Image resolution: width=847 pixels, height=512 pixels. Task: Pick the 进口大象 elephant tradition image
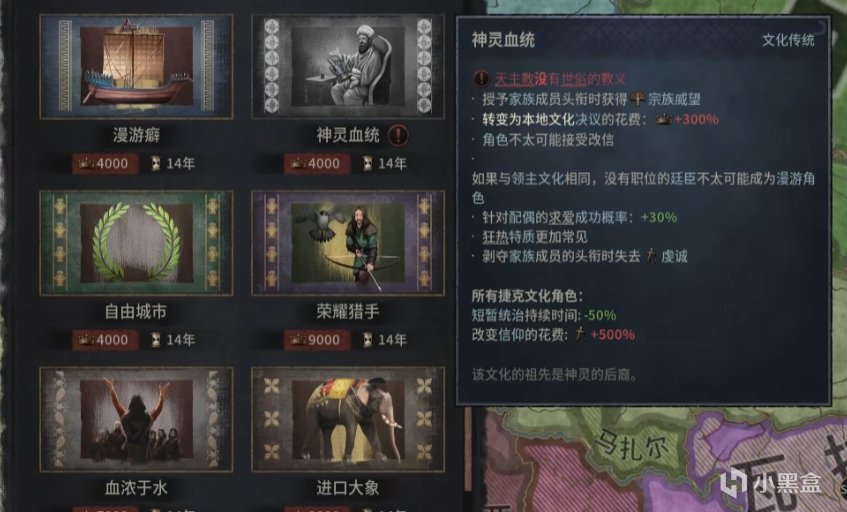[x=348, y=419]
